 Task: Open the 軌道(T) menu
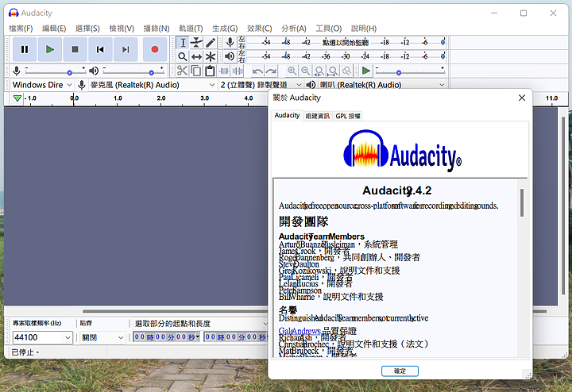[x=191, y=28]
